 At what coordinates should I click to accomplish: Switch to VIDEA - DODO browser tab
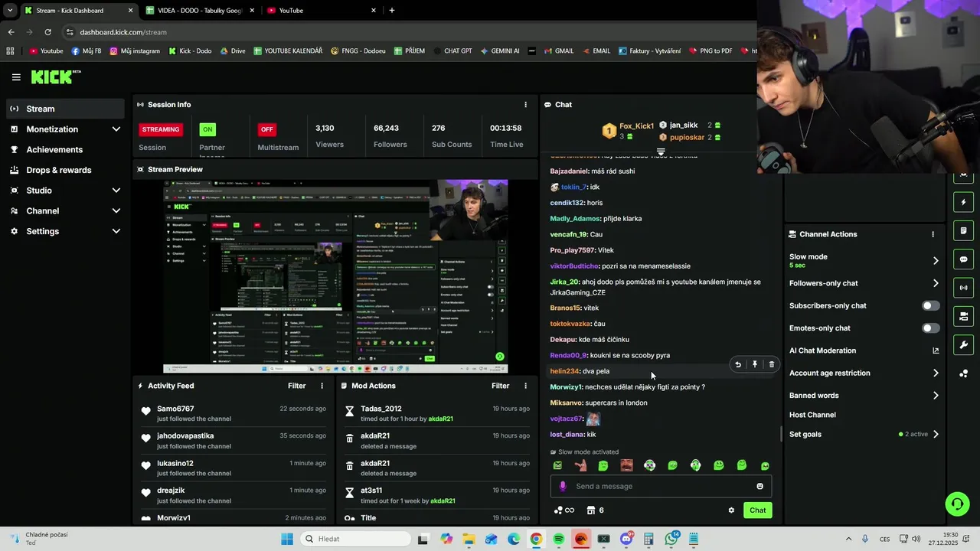click(201, 11)
